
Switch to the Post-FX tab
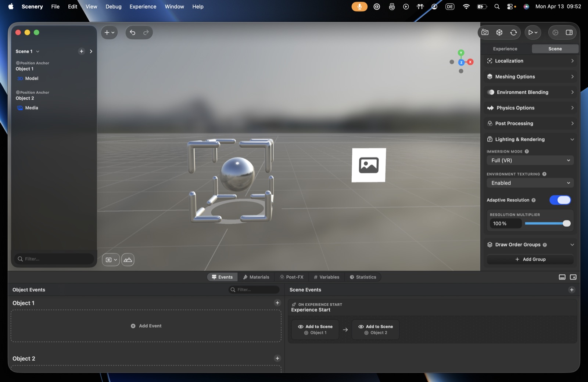coord(292,277)
